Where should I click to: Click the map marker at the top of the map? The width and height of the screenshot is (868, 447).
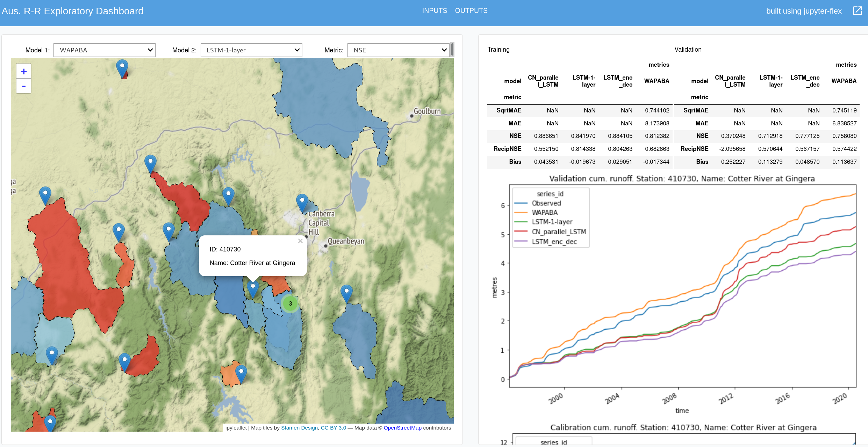[x=122, y=68]
